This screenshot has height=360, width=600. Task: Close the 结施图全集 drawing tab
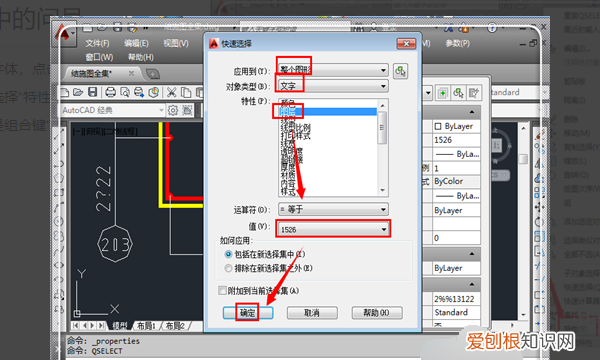click(131, 73)
